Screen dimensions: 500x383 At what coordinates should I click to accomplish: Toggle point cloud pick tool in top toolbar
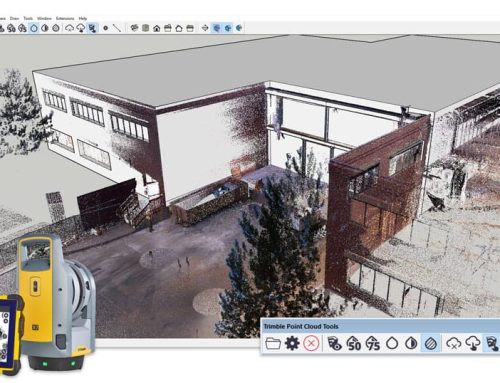92,28
